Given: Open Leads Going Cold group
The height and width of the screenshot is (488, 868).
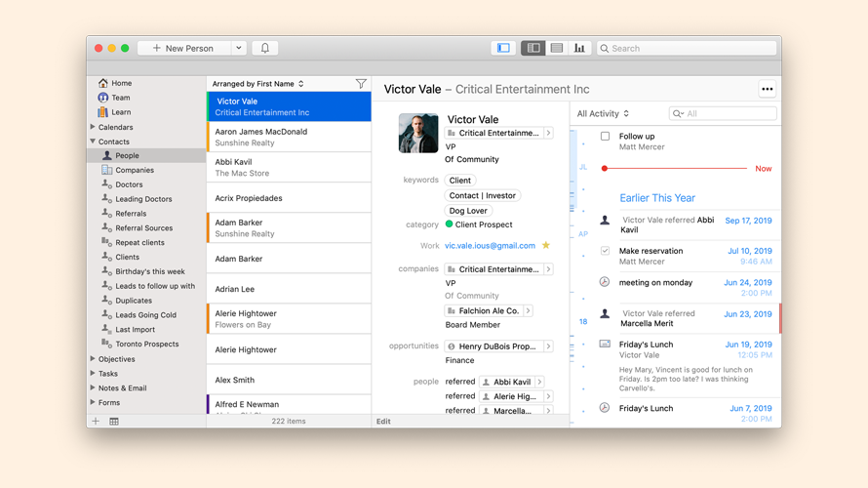Looking at the screenshot, I should click(145, 314).
